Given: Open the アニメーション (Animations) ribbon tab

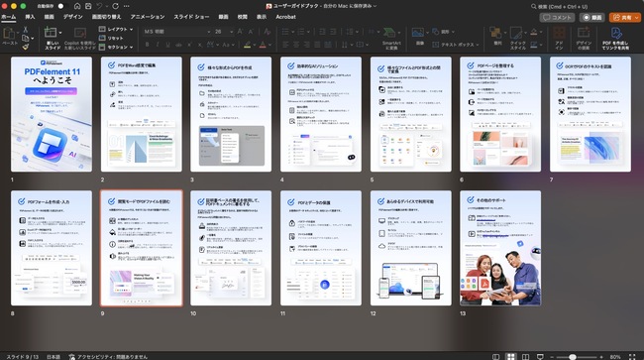Looking at the screenshot, I should [148, 17].
